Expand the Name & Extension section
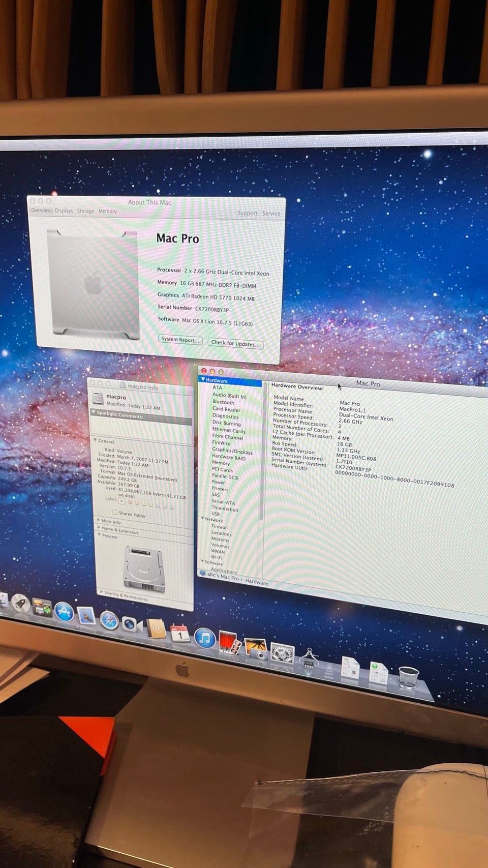 [x=99, y=527]
